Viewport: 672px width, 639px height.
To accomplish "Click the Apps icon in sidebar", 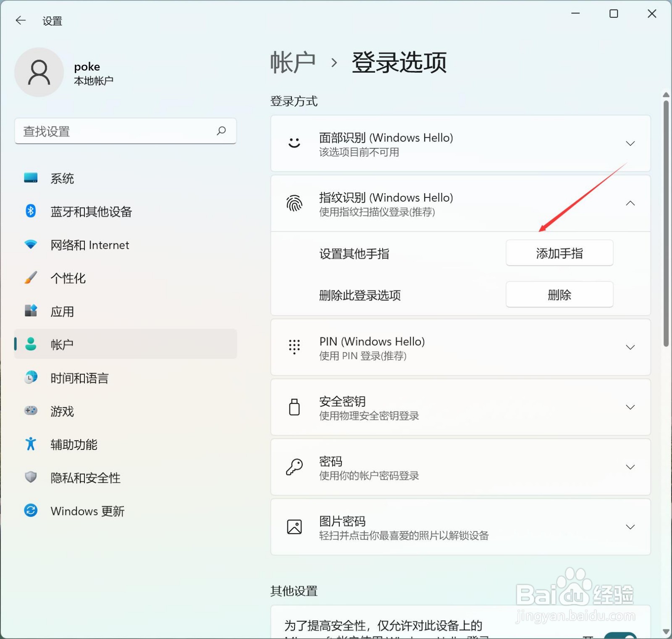I will click(x=31, y=311).
